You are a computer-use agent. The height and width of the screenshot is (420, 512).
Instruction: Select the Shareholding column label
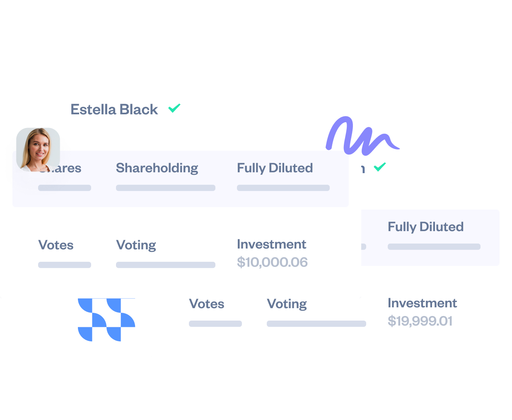157,168
